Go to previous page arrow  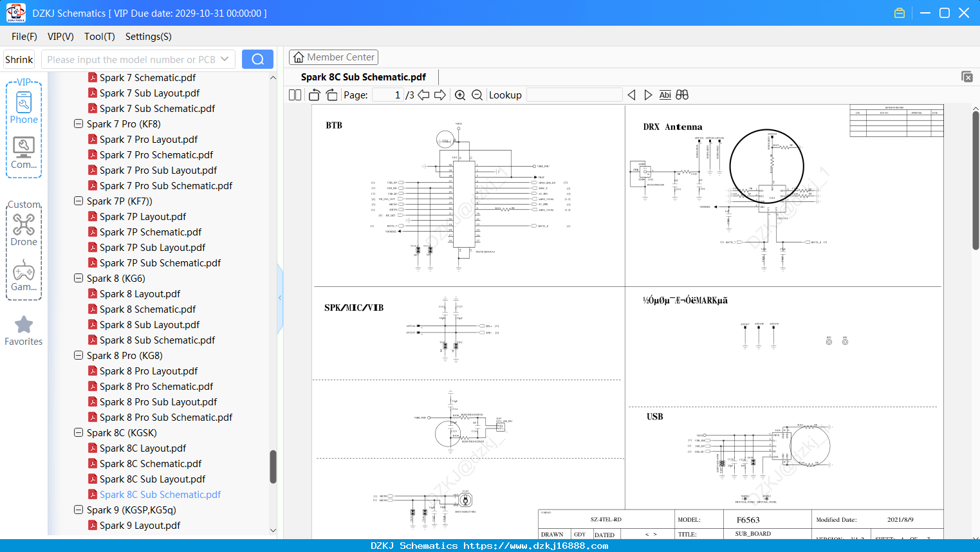tap(423, 95)
